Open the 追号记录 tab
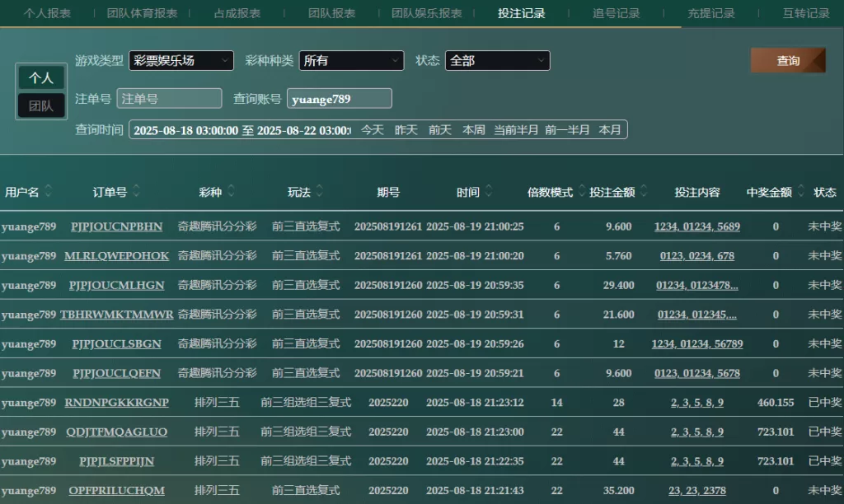The height and width of the screenshot is (504, 844). 617,13
